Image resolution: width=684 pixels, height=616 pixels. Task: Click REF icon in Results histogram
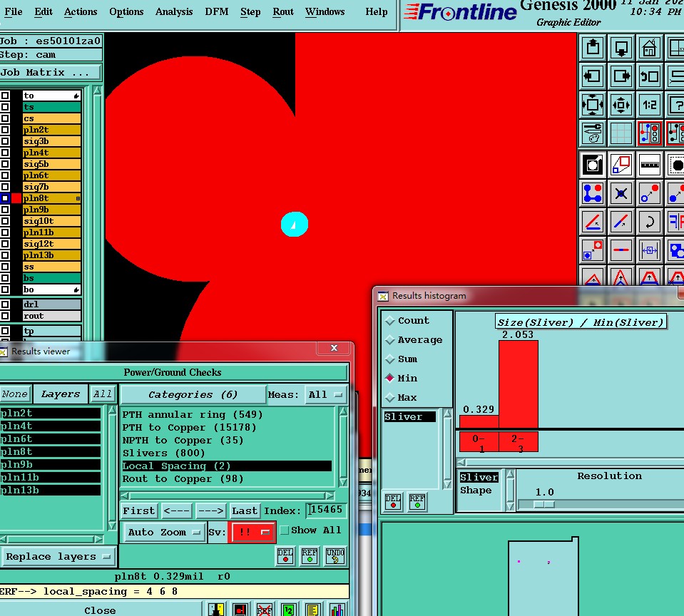pos(417,501)
